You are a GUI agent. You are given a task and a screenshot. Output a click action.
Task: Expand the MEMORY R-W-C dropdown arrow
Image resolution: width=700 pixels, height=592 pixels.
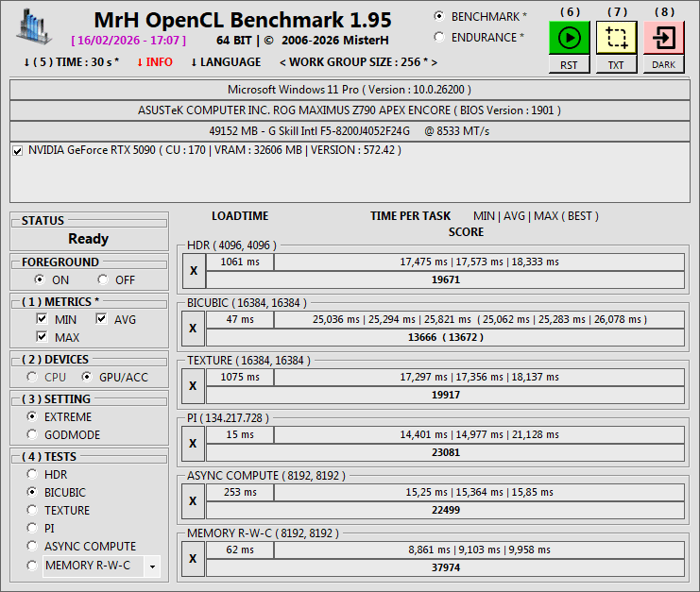tap(152, 567)
